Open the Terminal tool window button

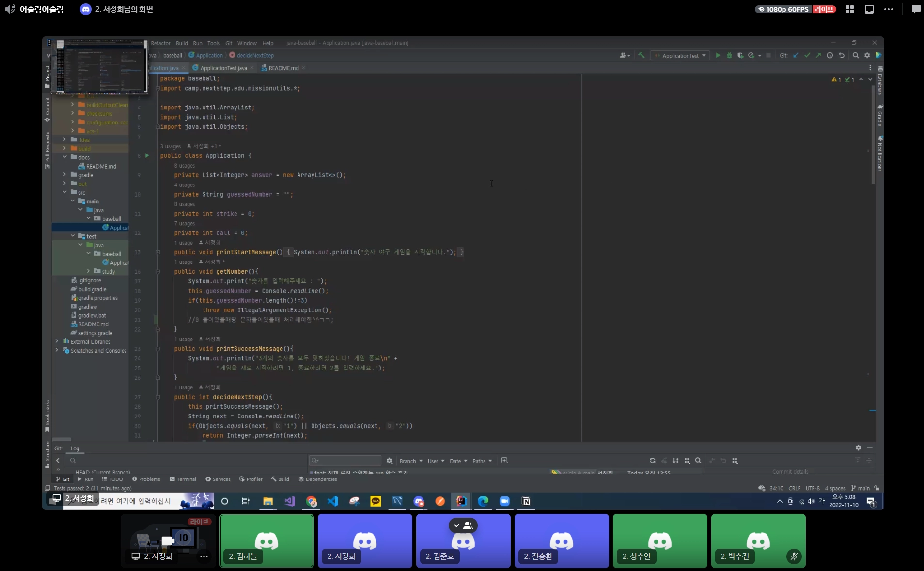(x=183, y=479)
